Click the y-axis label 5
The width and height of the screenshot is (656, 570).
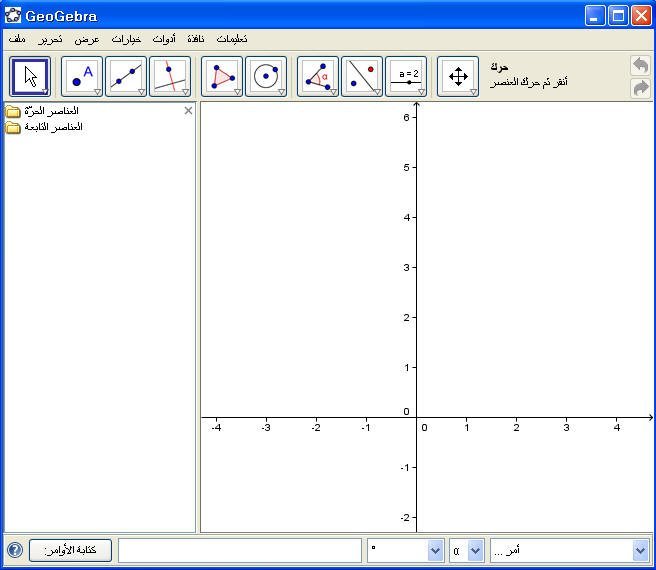pyautogui.click(x=406, y=167)
